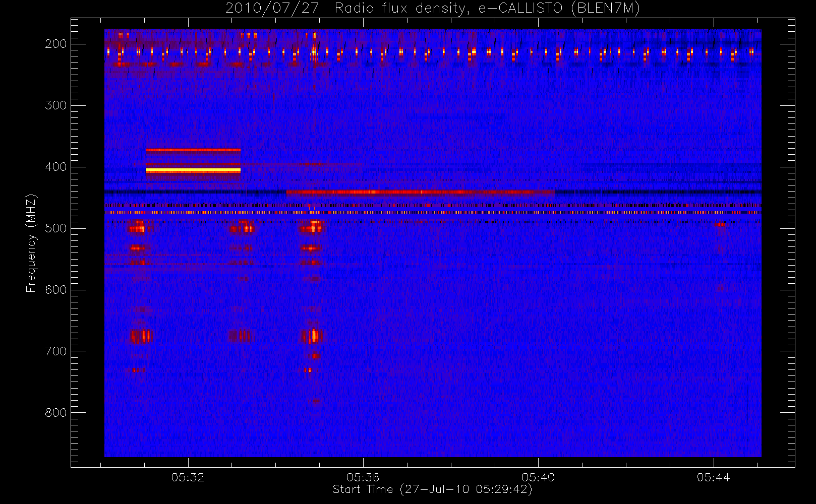Click the 05:36 time tick label

click(x=363, y=477)
